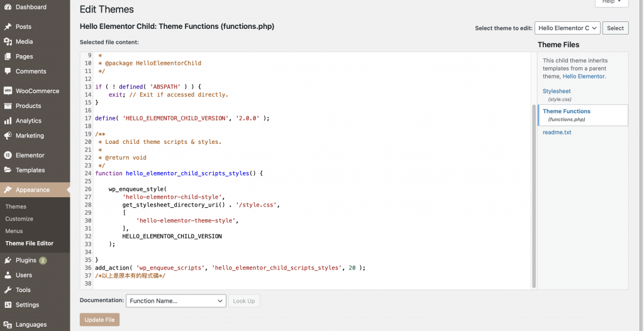
Task: Click the Settings sliders icon
Action: click(x=8, y=305)
